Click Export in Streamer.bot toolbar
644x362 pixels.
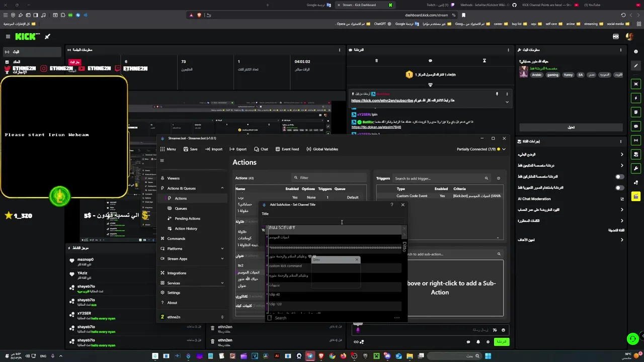point(238,149)
